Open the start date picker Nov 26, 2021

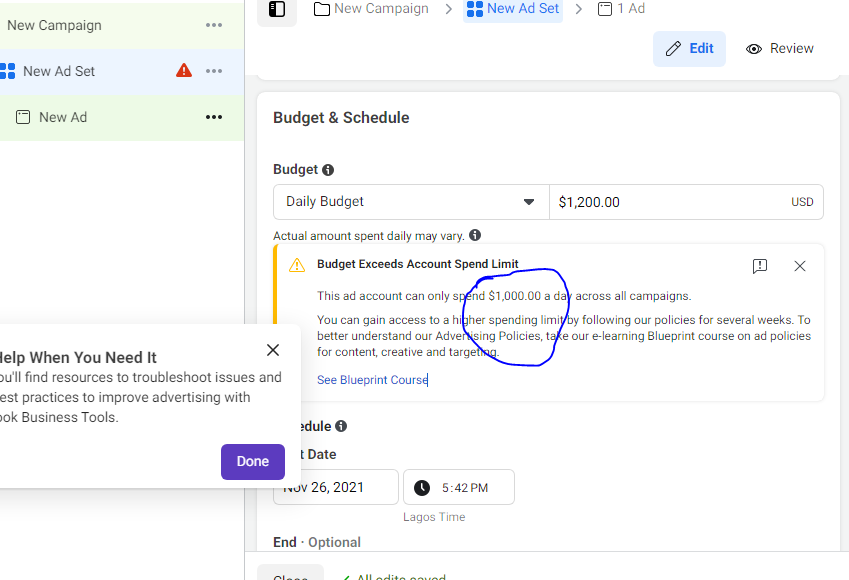(x=337, y=488)
